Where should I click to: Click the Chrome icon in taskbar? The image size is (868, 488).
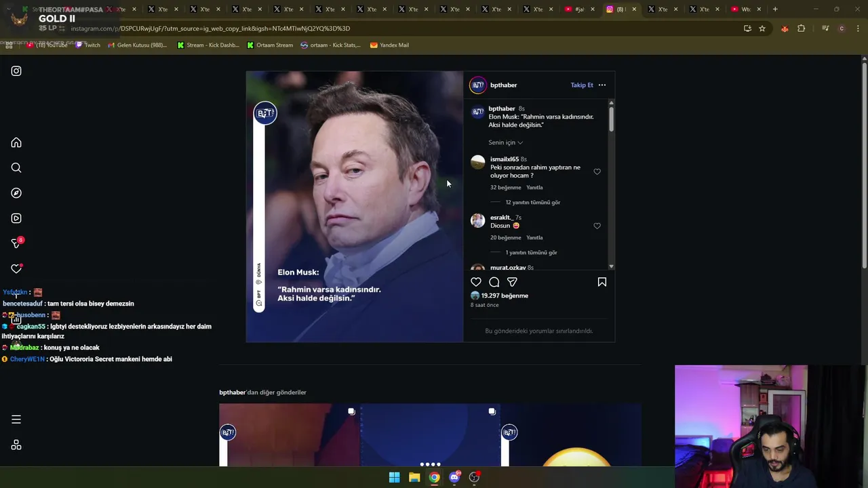click(x=434, y=478)
